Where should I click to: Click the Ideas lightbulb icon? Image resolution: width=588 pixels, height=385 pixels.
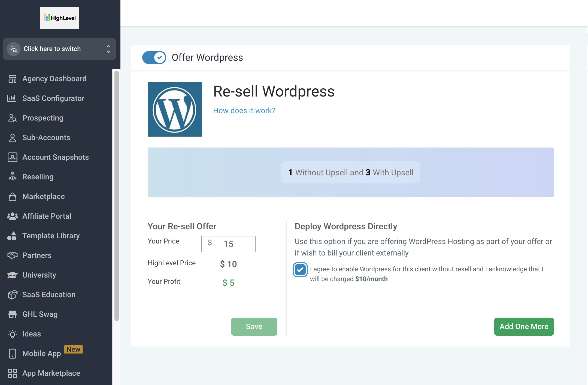[x=13, y=334]
